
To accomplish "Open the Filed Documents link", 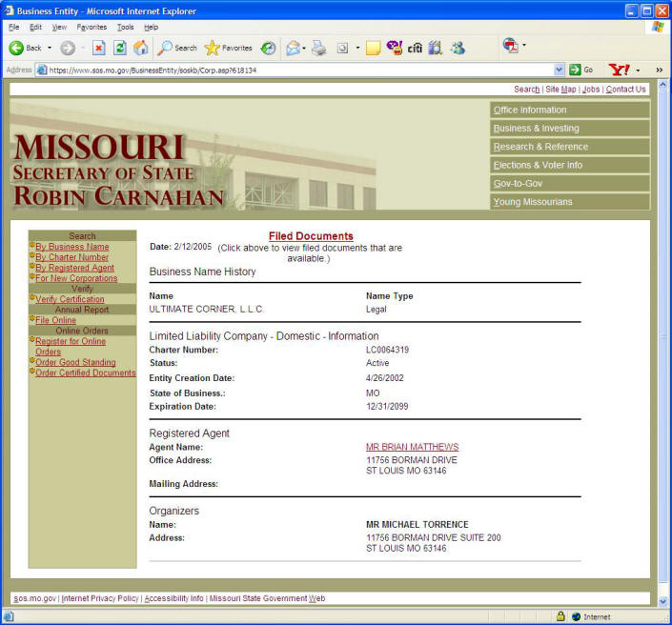I will 311,236.
